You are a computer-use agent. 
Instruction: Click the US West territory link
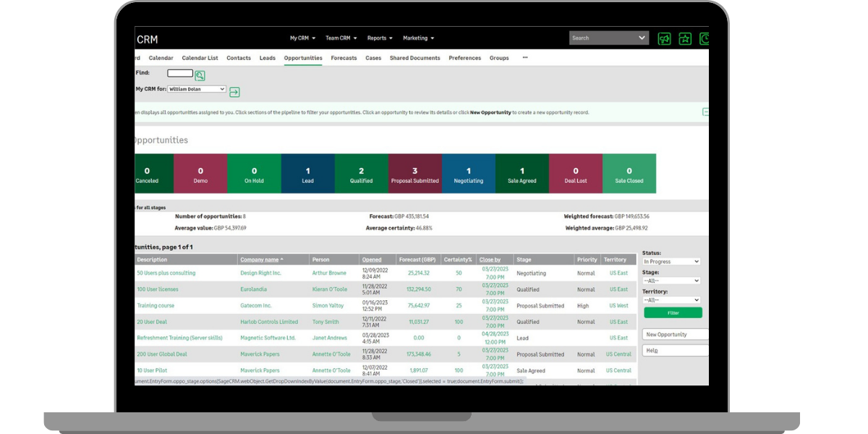tap(618, 306)
